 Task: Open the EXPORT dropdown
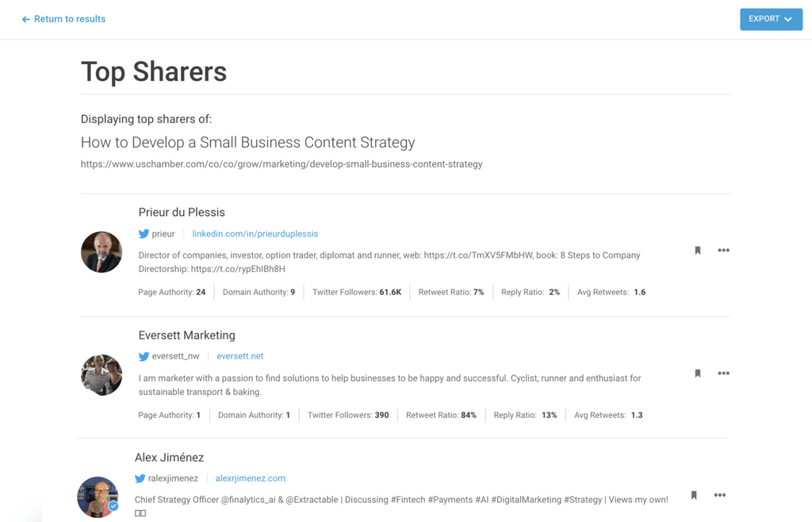(x=771, y=19)
